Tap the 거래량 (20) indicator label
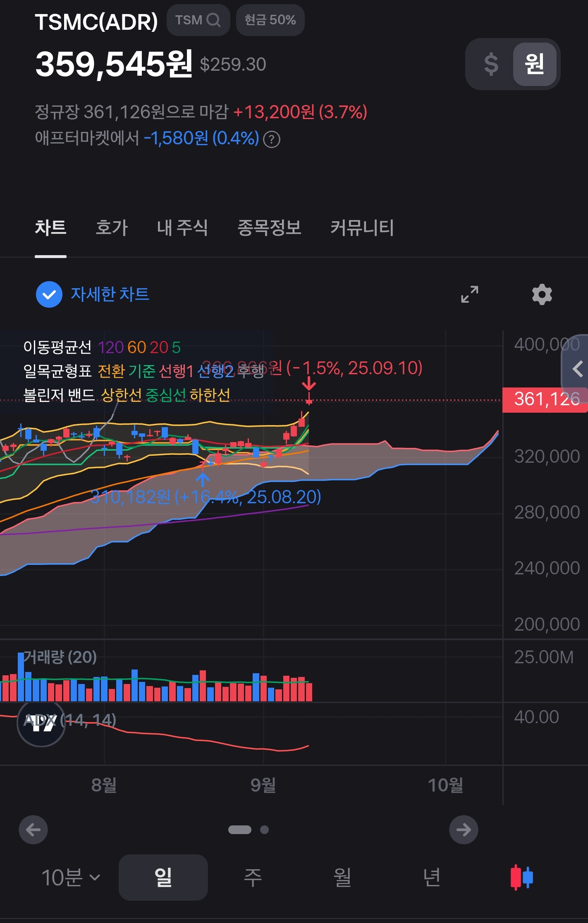The width and height of the screenshot is (588, 923). (60, 657)
